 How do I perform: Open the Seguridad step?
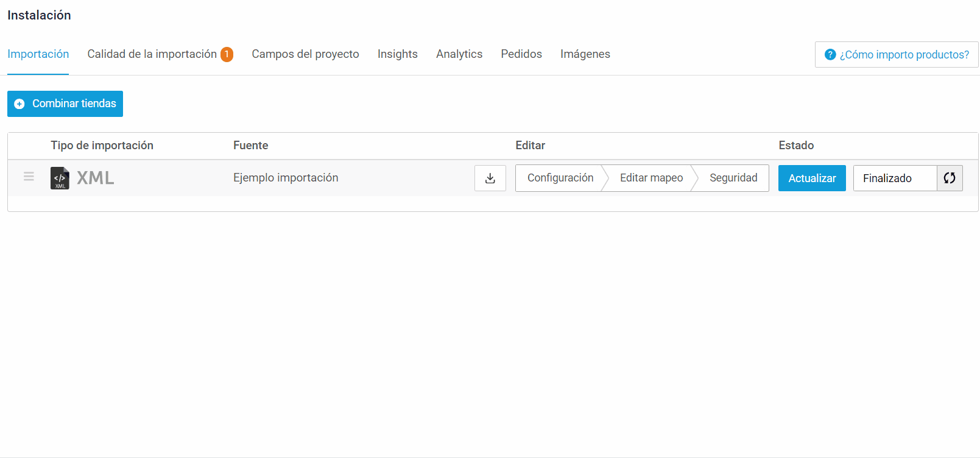click(x=733, y=178)
